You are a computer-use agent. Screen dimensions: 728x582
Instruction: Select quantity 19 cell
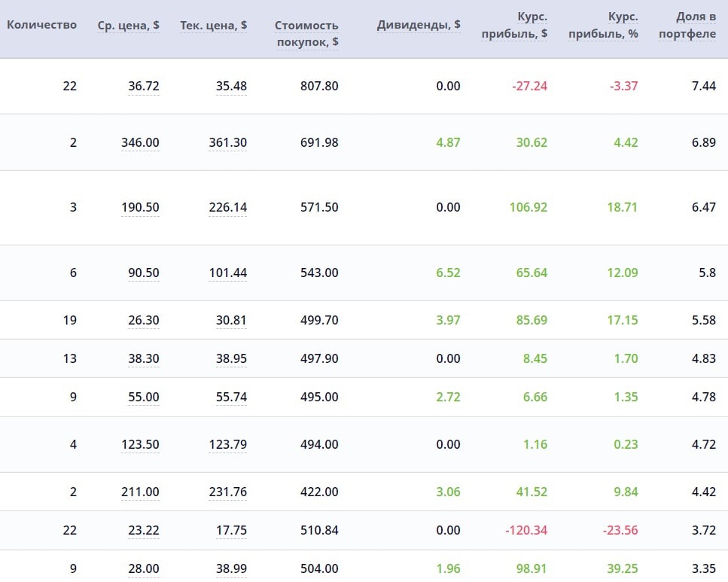click(x=70, y=320)
